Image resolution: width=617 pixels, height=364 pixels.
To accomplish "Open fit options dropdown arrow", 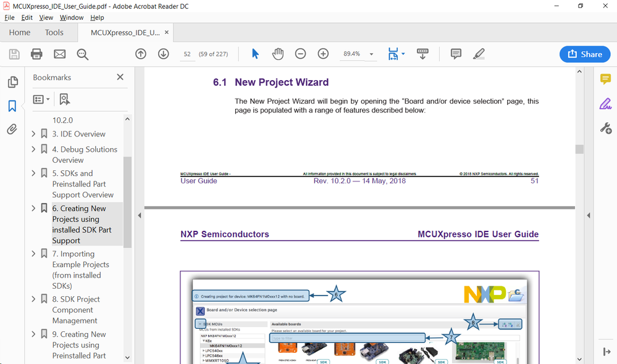I will pyautogui.click(x=403, y=54).
